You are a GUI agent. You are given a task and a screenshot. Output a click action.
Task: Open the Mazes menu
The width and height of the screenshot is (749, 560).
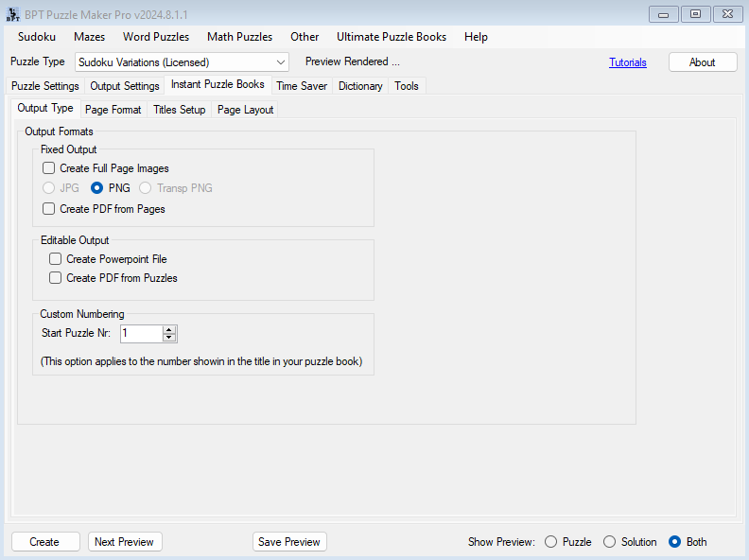(89, 37)
